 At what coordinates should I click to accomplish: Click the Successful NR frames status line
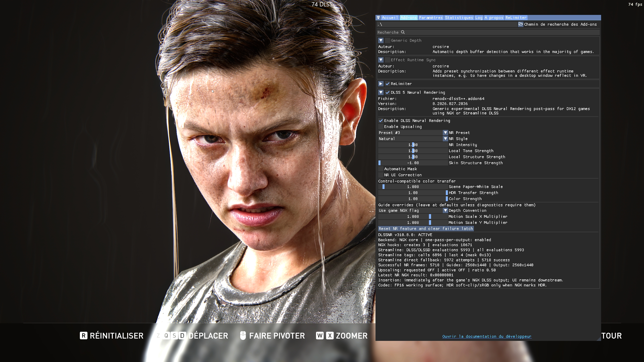point(455,265)
